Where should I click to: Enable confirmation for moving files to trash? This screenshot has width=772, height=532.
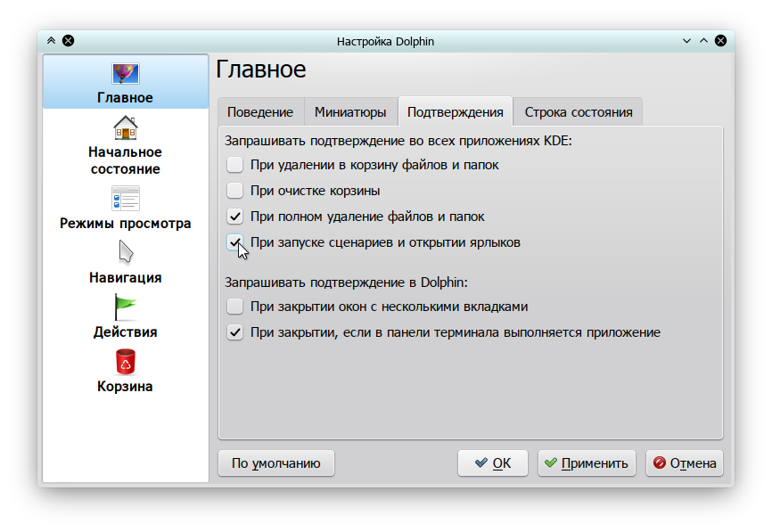234,165
